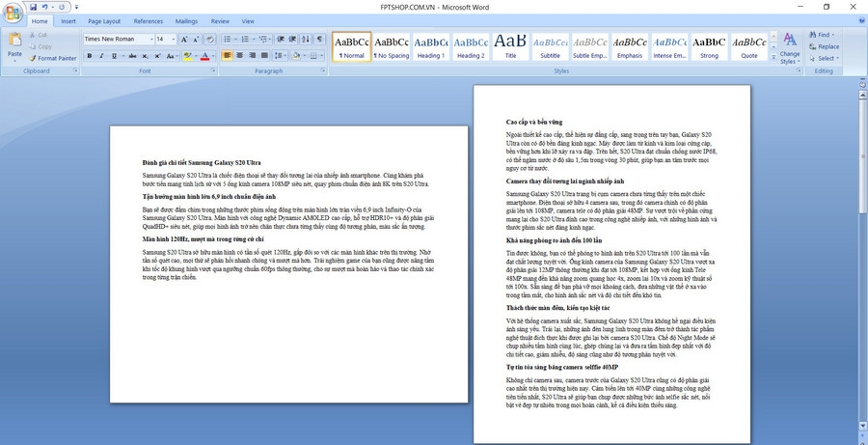Open the Select dropdown in Editing

825,58
